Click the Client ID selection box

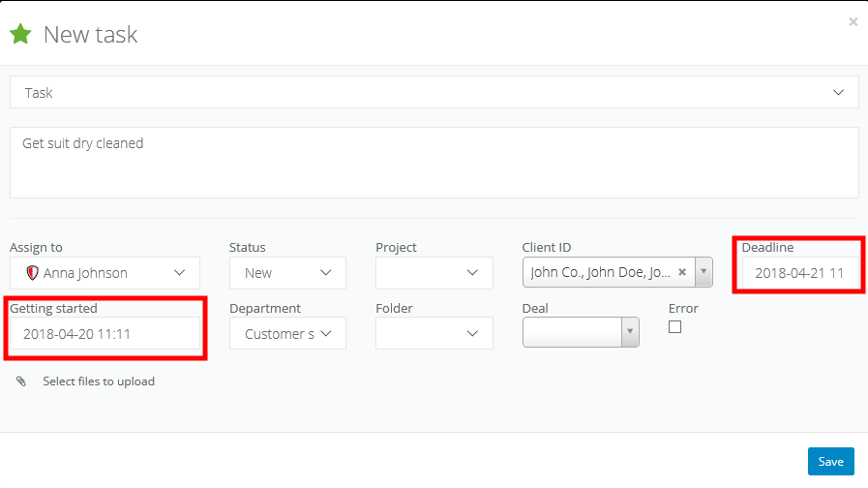600,273
